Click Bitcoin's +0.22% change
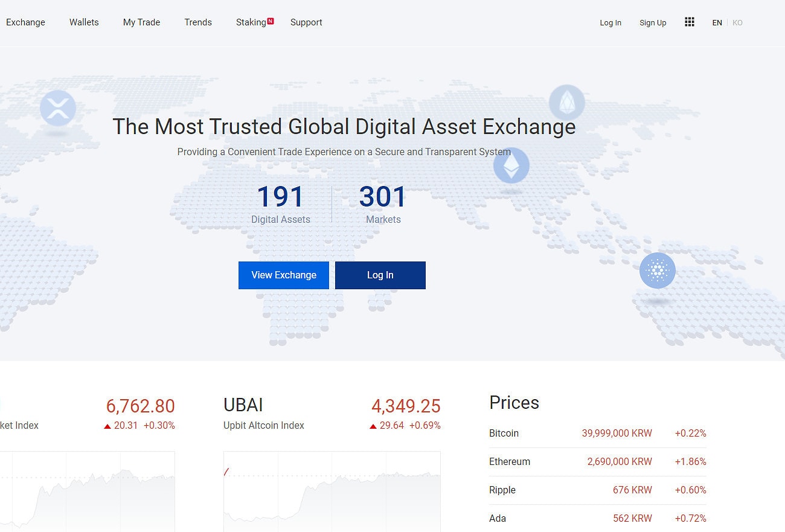This screenshot has width=785, height=532. [x=691, y=434]
